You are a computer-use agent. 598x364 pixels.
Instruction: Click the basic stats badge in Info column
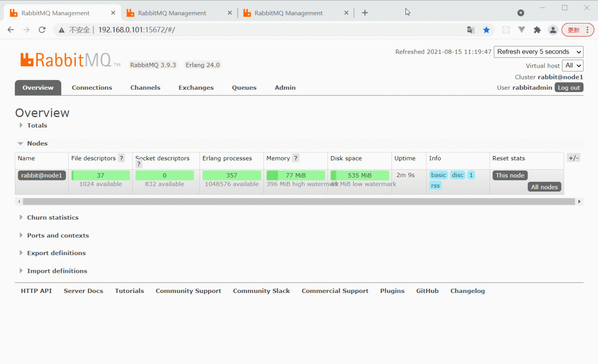point(438,175)
